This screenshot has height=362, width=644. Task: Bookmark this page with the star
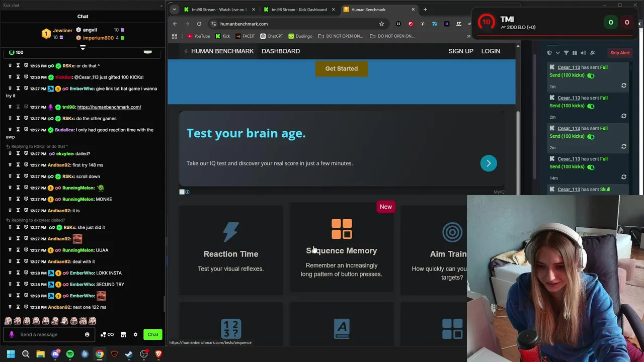point(381,24)
